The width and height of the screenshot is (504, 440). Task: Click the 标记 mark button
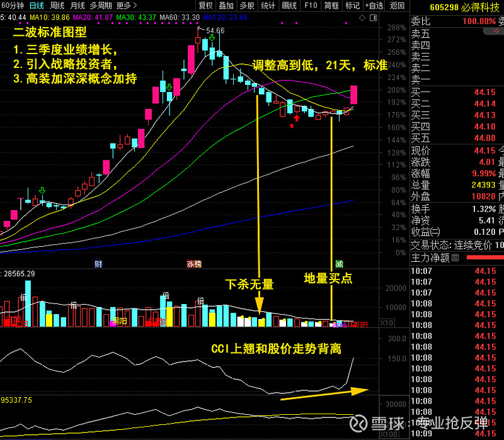[x=352, y=6]
